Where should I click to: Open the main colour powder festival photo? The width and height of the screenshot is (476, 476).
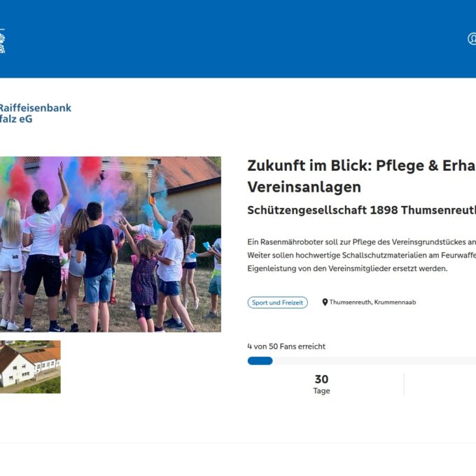point(111,244)
